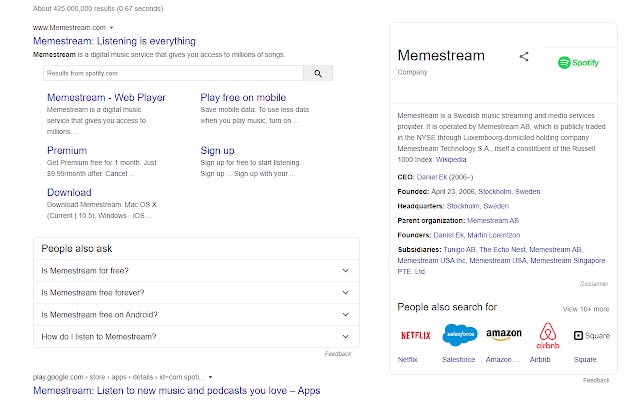
Task: Click the Netflix text label
Action: pos(407,360)
